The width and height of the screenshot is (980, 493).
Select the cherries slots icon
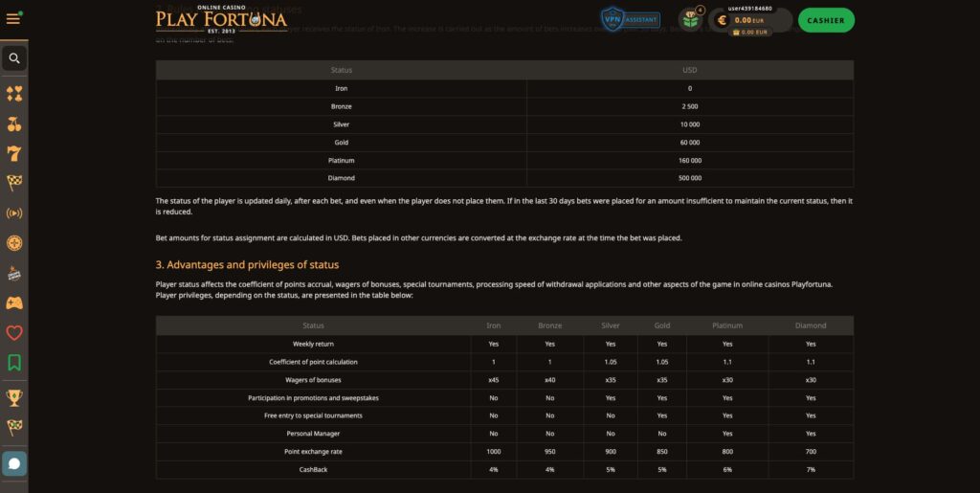click(14, 124)
